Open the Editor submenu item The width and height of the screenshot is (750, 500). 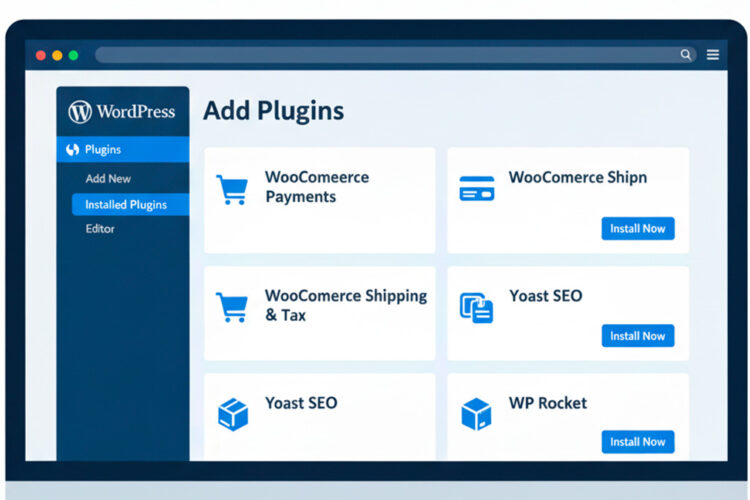point(100,229)
